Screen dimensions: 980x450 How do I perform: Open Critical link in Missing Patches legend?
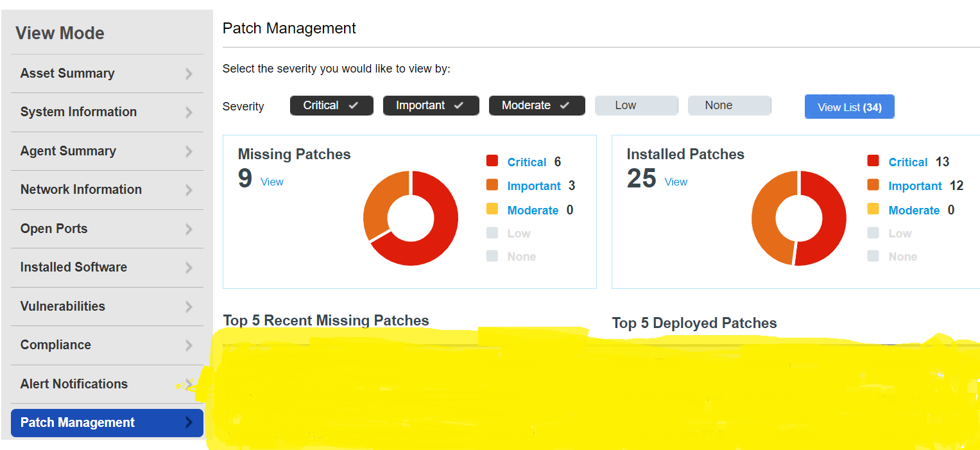(527, 162)
